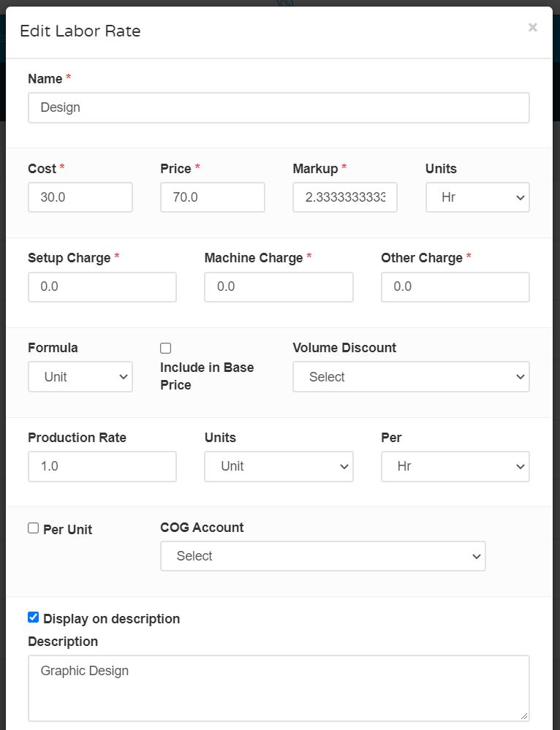
Task: Click the Price field showing 70.0
Action: pos(213,197)
